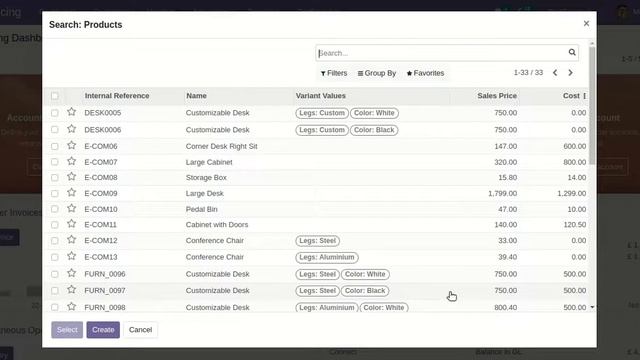Close the Search: Products dialog
The image size is (640, 360).
[x=586, y=24]
